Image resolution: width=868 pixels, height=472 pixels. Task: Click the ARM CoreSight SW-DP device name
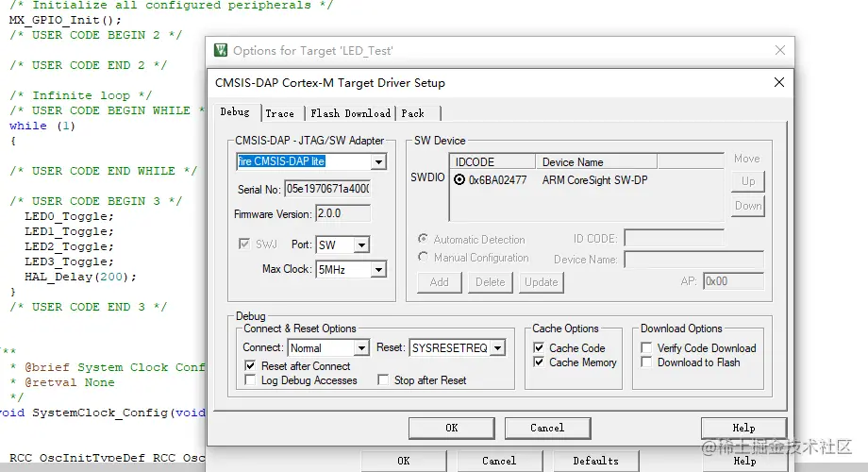(x=594, y=180)
